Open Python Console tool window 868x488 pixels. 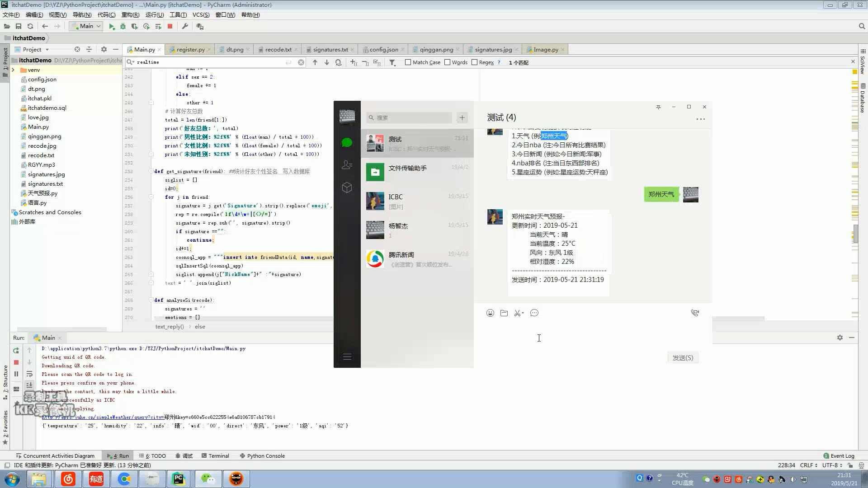pyautogui.click(x=262, y=456)
